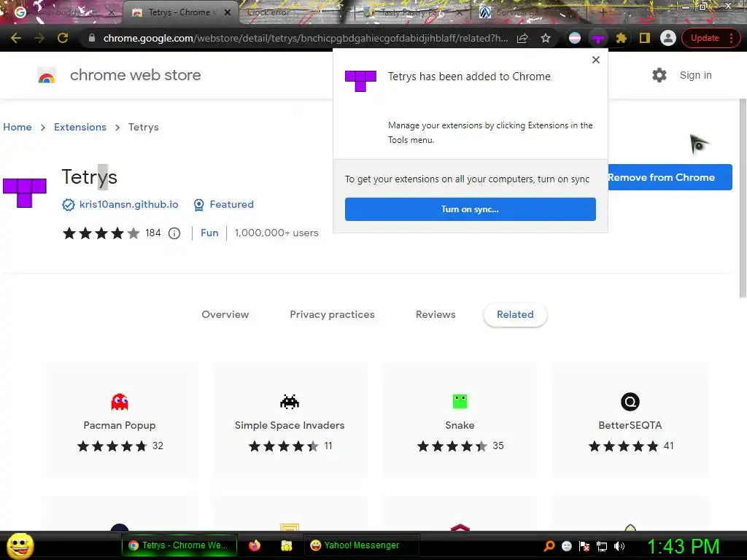Bookmark this page with the star icon
Image resolution: width=747 pixels, height=560 pixels.
click(x=546, y=38)
